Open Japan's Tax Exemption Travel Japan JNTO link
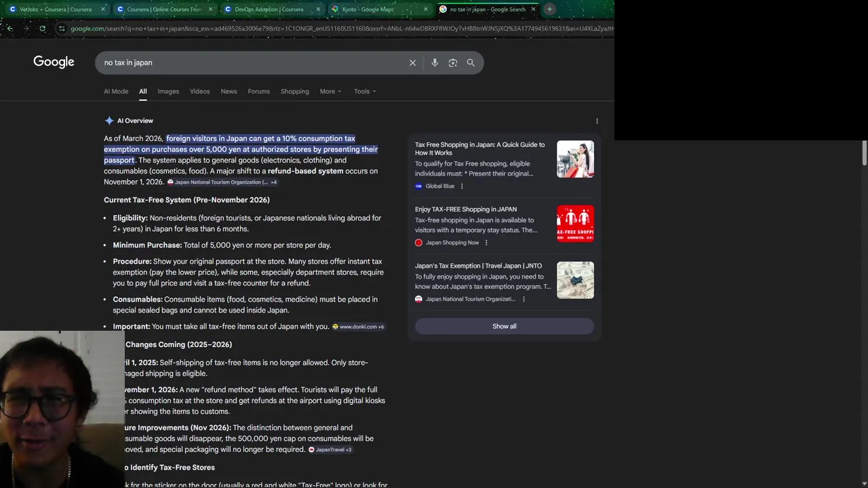Image resolution: width=868 pixels, height=488 pixels. tap(478, 266)
